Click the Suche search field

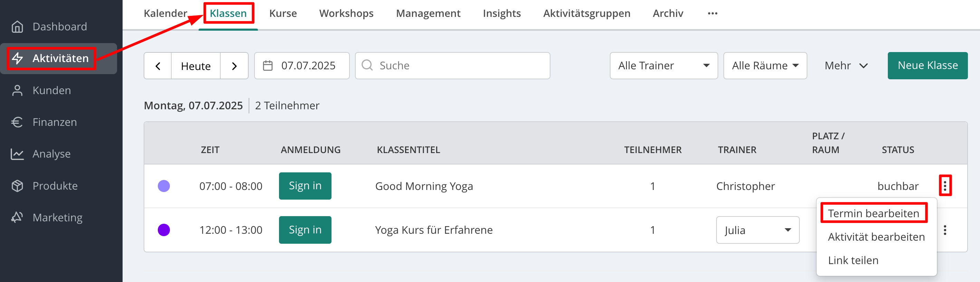pyautogui.click(x=453, y=66)
